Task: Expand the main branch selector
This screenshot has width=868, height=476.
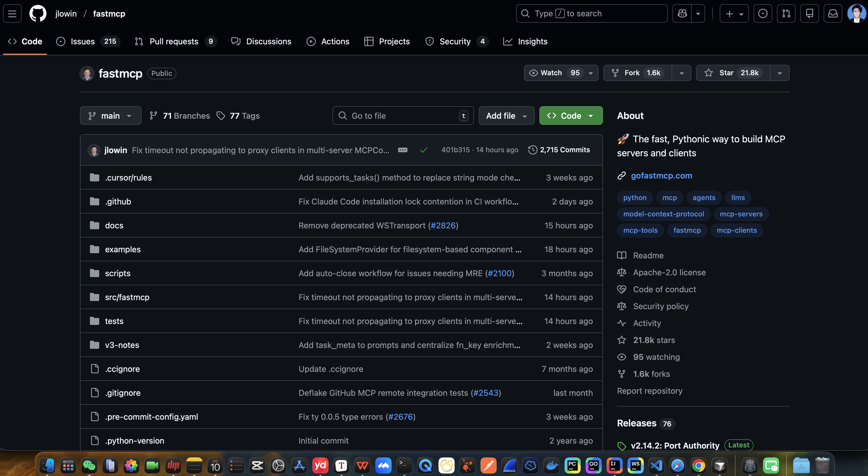Action: pos(111,116)
